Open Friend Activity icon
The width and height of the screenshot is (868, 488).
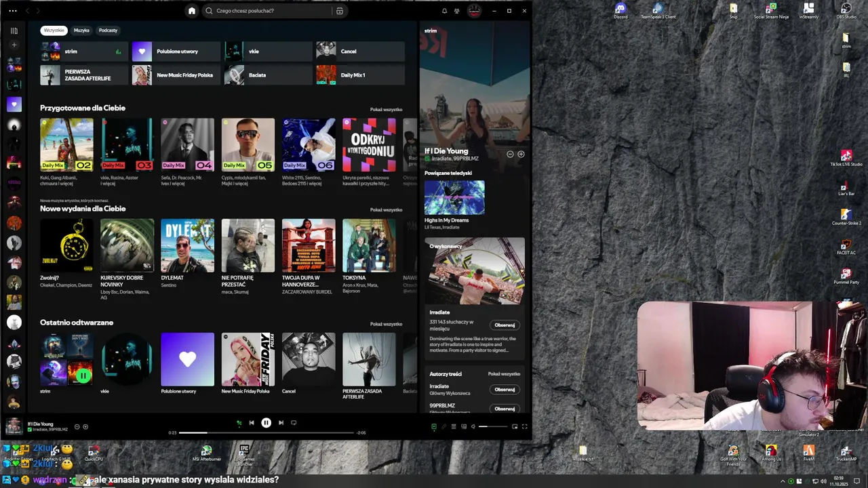point(457,11)
